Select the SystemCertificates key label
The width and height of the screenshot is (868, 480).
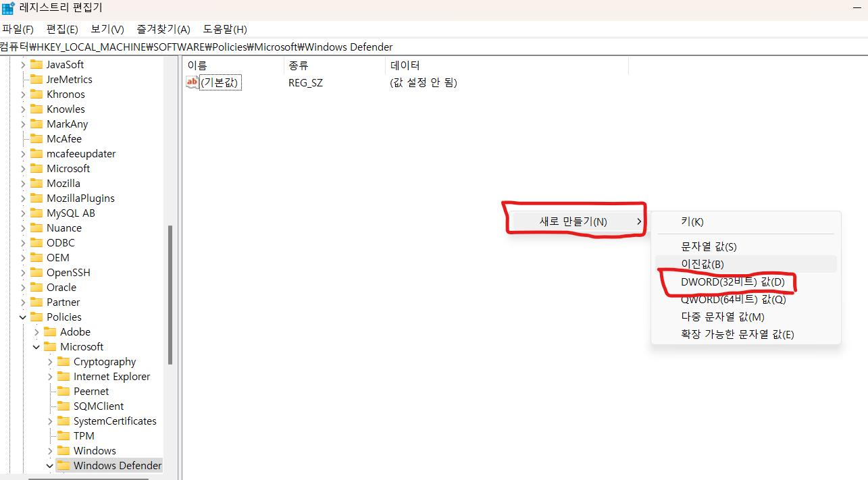click(115, 421)
